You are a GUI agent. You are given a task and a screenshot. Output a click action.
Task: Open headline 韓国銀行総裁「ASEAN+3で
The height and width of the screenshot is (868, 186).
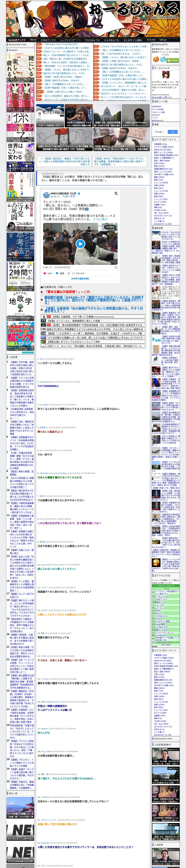pos(94,300)
